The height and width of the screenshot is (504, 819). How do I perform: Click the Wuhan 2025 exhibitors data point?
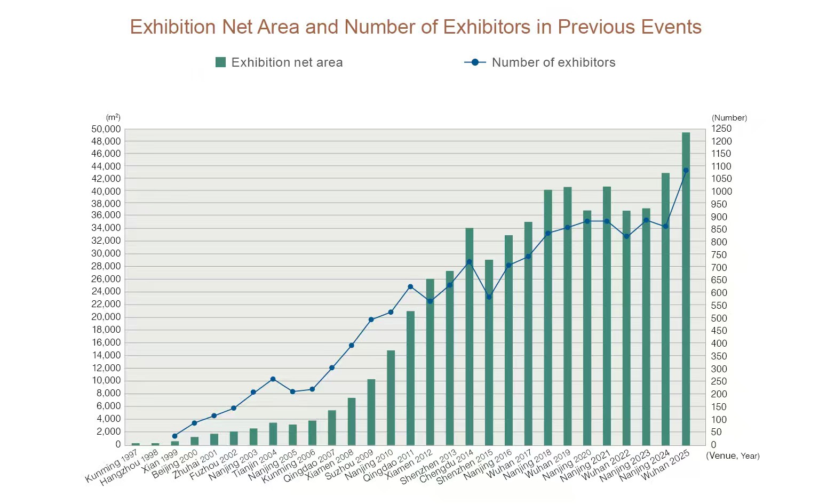click(x=686, y=171)
